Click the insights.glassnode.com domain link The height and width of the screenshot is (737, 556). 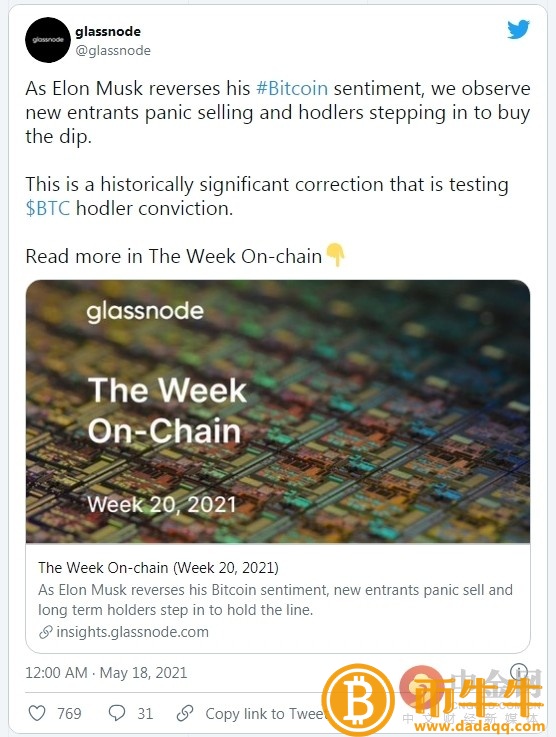[133, 632]
